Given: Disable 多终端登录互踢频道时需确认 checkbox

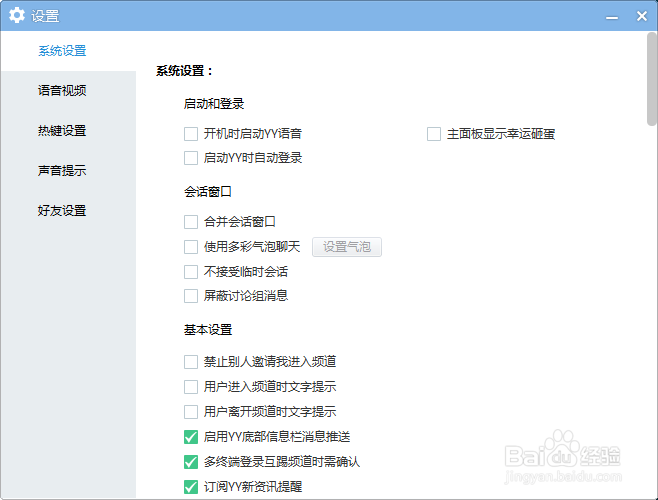Looking at the screenshot, I should 191,462.
